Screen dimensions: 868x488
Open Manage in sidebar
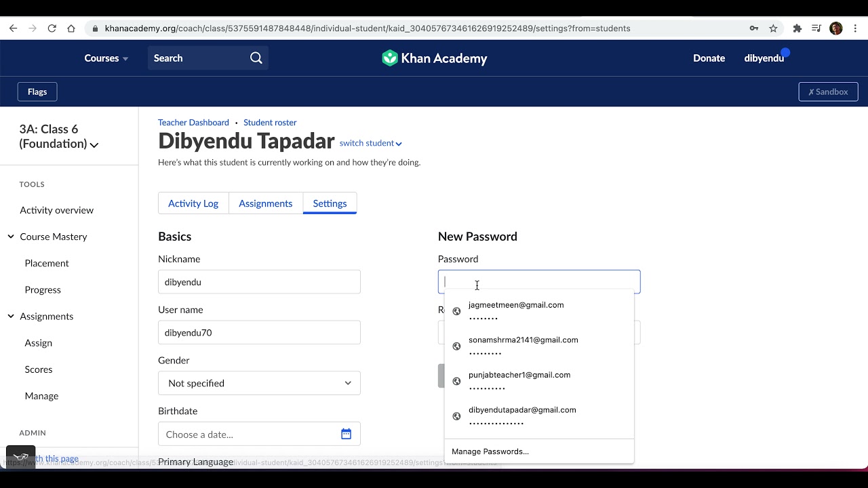tap(41, 396)
